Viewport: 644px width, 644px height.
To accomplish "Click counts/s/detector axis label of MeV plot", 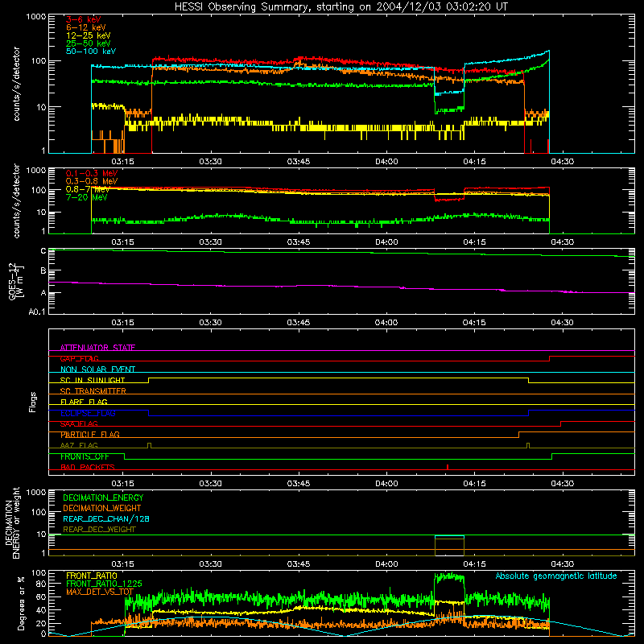I will [x=16, y=200].
